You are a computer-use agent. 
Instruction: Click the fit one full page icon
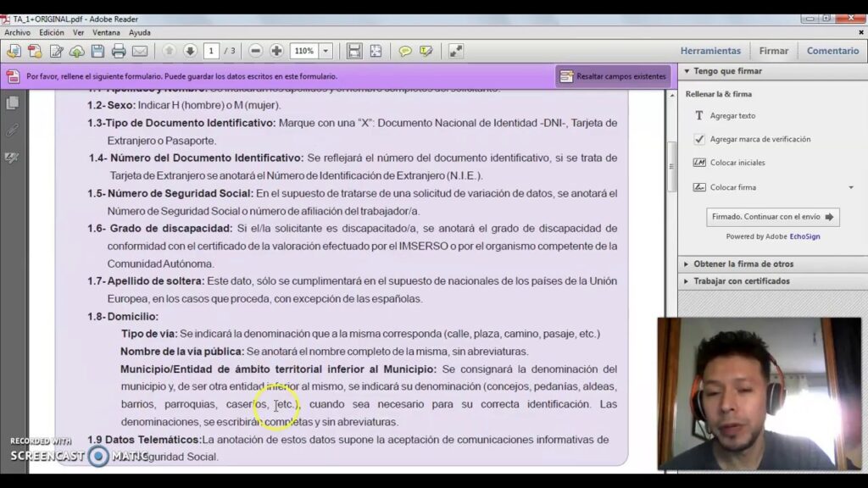pyautogui.click(x=376, y=51)
